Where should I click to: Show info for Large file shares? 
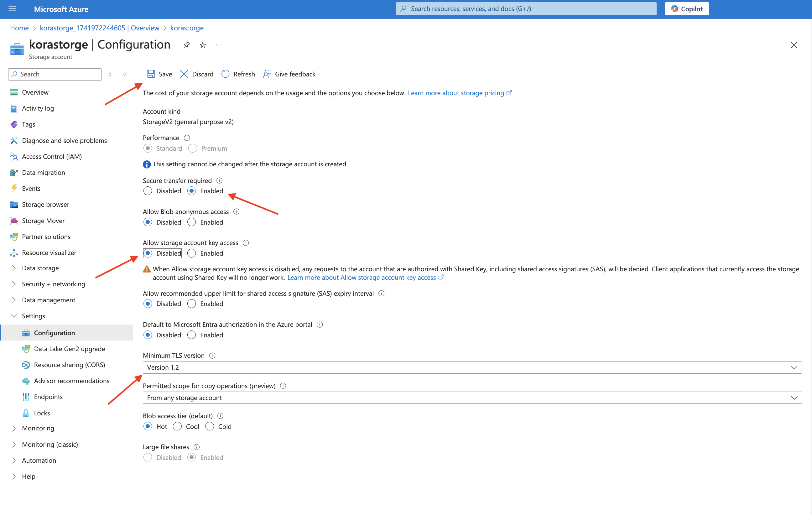(x=197, y=447)
